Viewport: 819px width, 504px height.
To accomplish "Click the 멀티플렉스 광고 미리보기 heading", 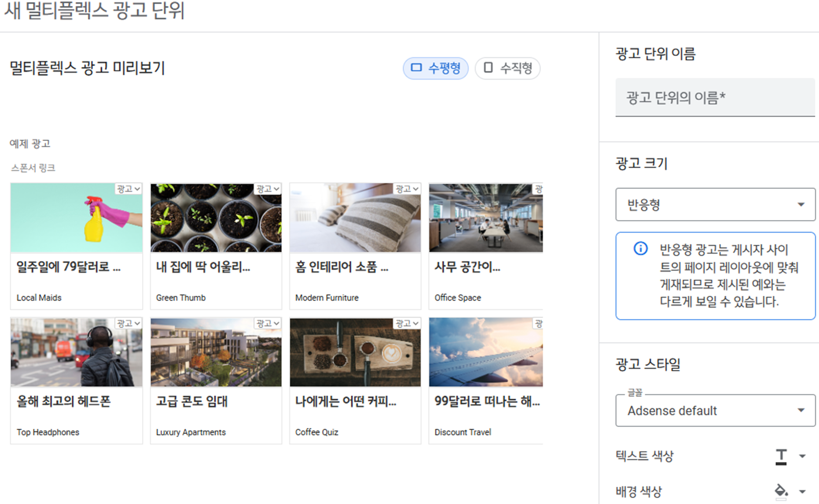I will click(x=87, y=68).
